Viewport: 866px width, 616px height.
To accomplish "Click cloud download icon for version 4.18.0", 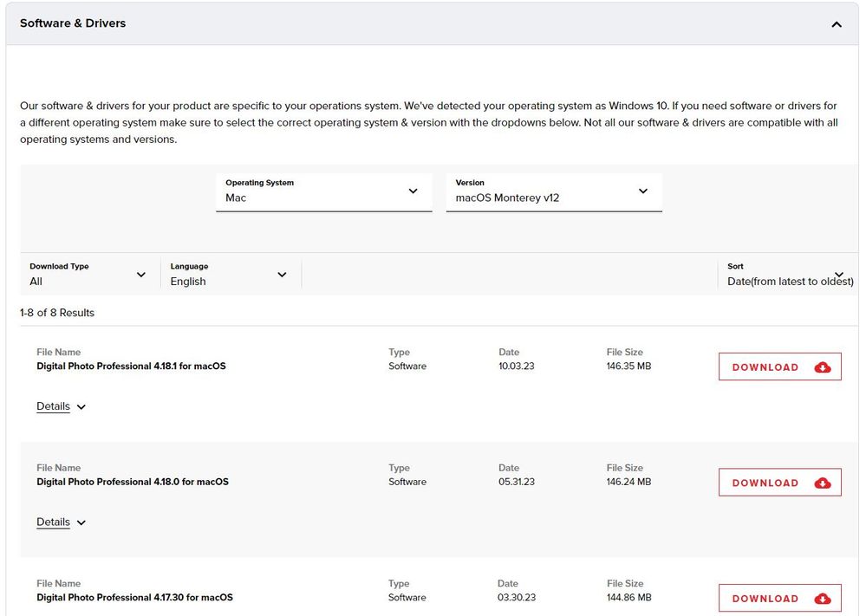I will 823,483.
